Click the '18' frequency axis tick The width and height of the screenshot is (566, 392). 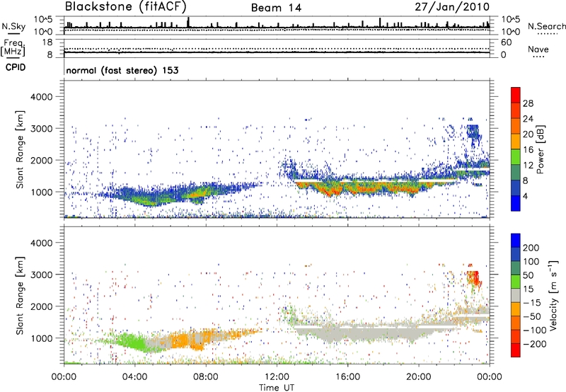pos(47,42)
